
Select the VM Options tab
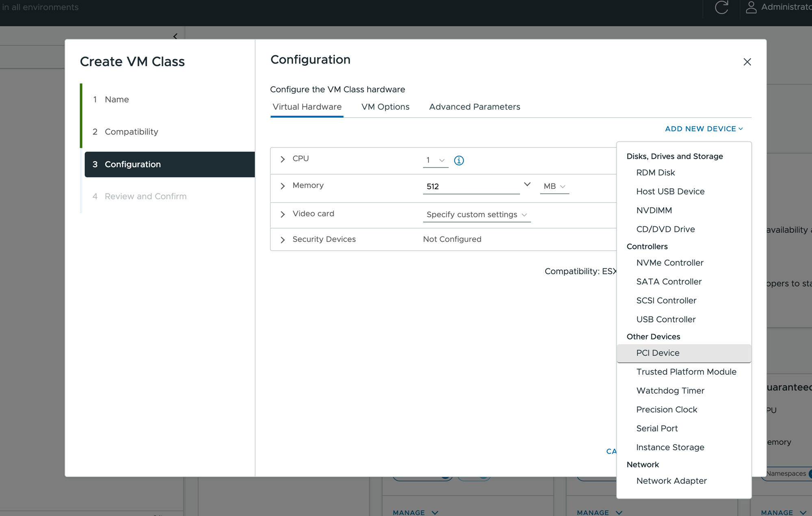[x=385, y=106]
